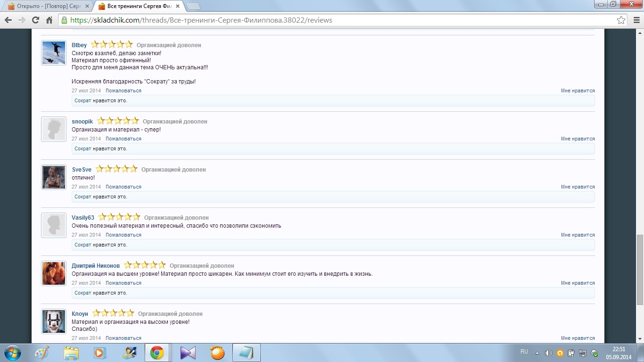
Task: Close the 'Все тренинги Сергея' tab
Action: point(177,6)
